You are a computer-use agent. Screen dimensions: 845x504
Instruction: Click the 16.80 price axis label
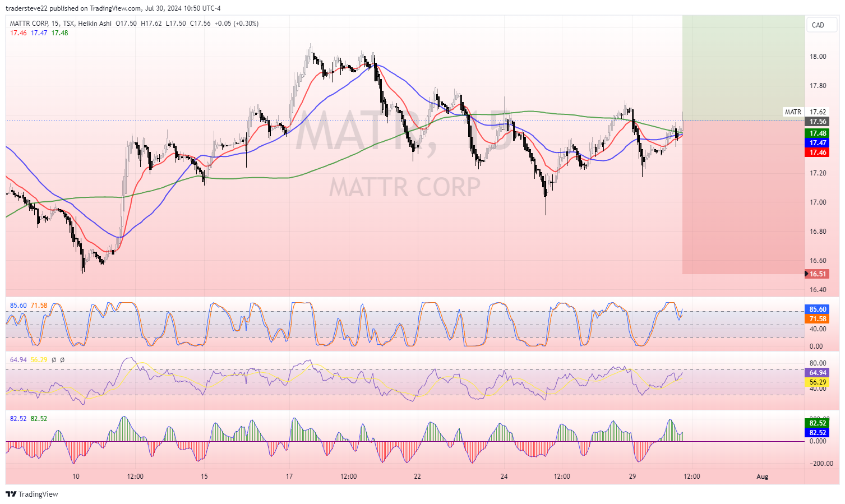[x=818, y=232]
